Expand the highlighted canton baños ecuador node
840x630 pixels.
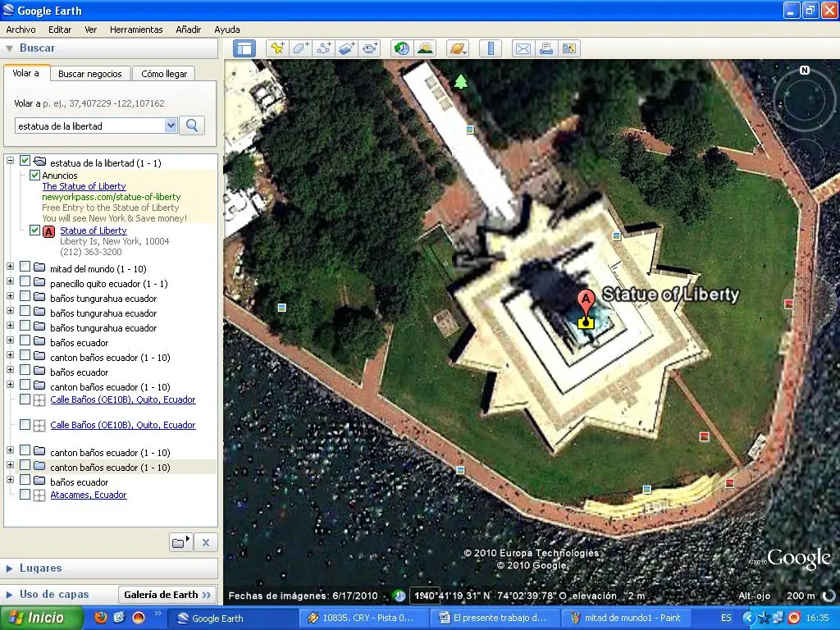[10, 465]
